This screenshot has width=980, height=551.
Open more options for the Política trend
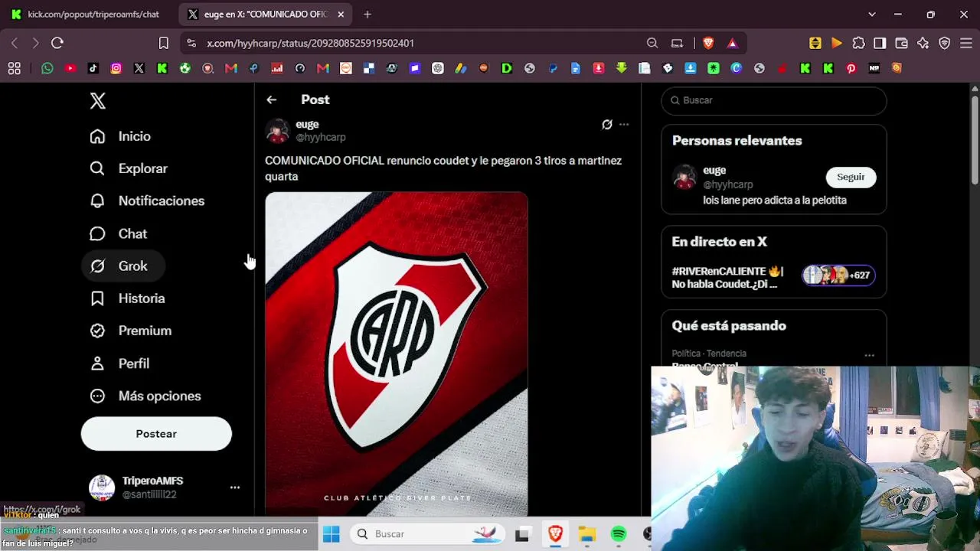869,355
